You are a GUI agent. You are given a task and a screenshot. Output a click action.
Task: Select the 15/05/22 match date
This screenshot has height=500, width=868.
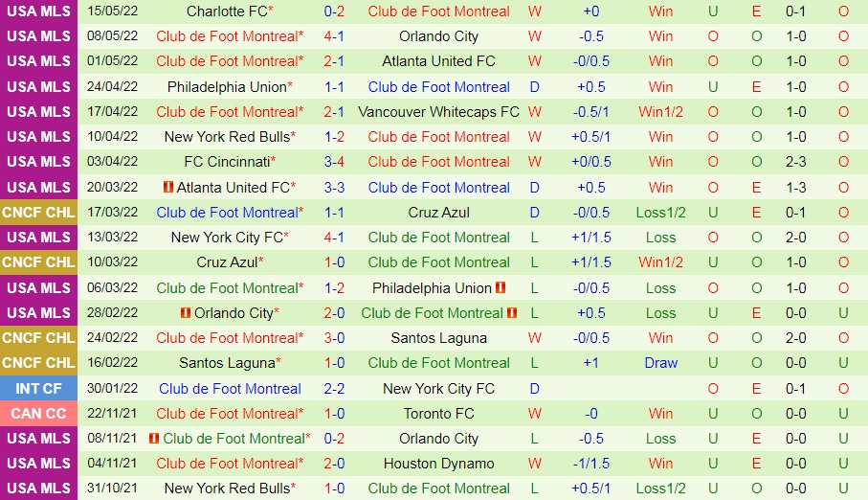tap(112, 11)
